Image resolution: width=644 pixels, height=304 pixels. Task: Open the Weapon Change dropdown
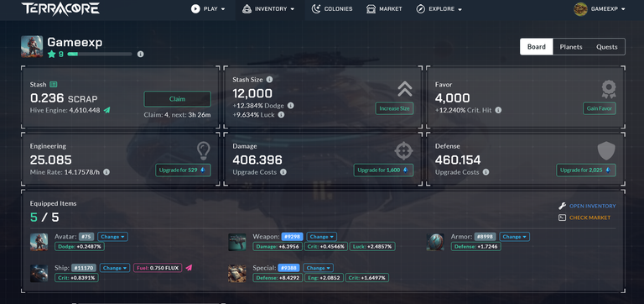322,237
